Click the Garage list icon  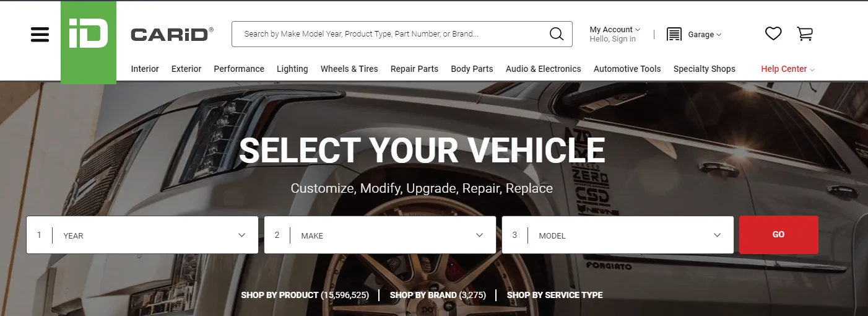[674, 34]
